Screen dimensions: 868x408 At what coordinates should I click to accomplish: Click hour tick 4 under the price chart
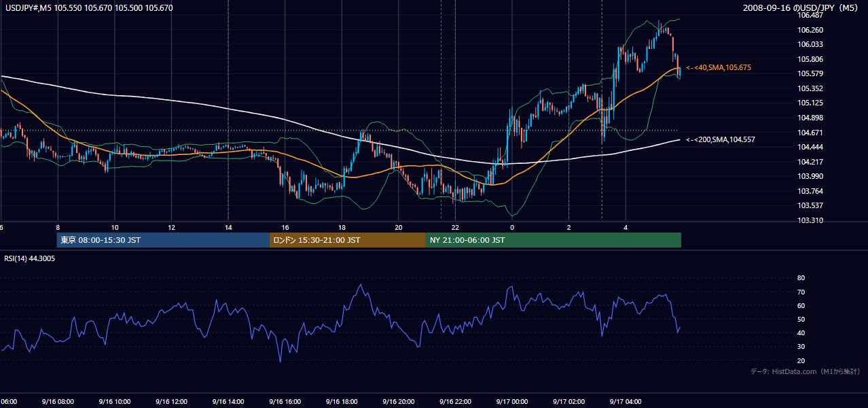pyautogui.click(x=626, y=228)
